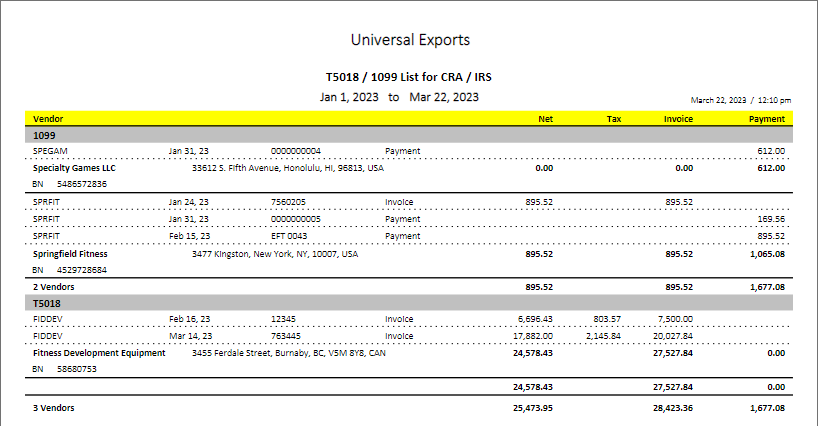Click the Tax column header

tap(614, 119)
